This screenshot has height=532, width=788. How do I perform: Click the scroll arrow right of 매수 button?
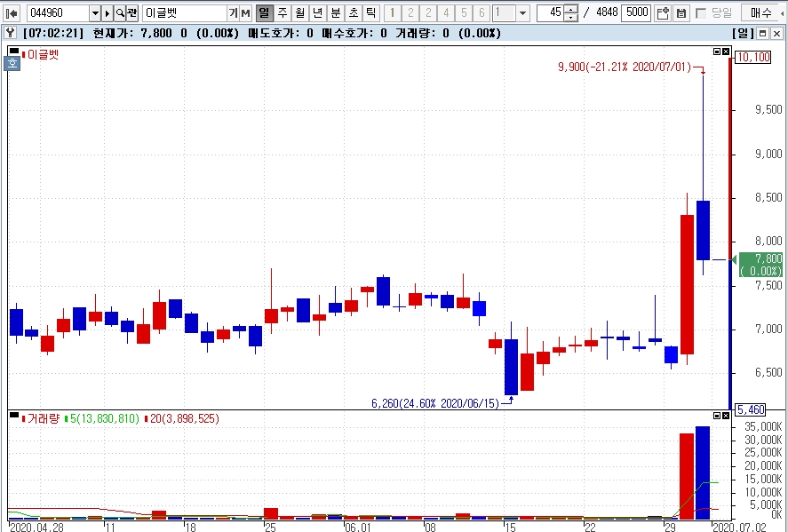(x=784, y=13)
